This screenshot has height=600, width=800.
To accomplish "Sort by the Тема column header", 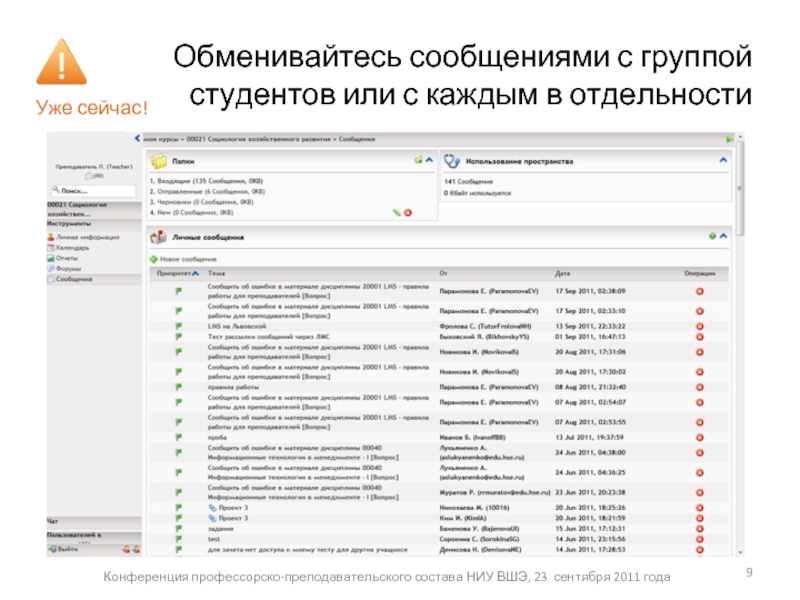I will pyautogui.click(x=216, y=273).
